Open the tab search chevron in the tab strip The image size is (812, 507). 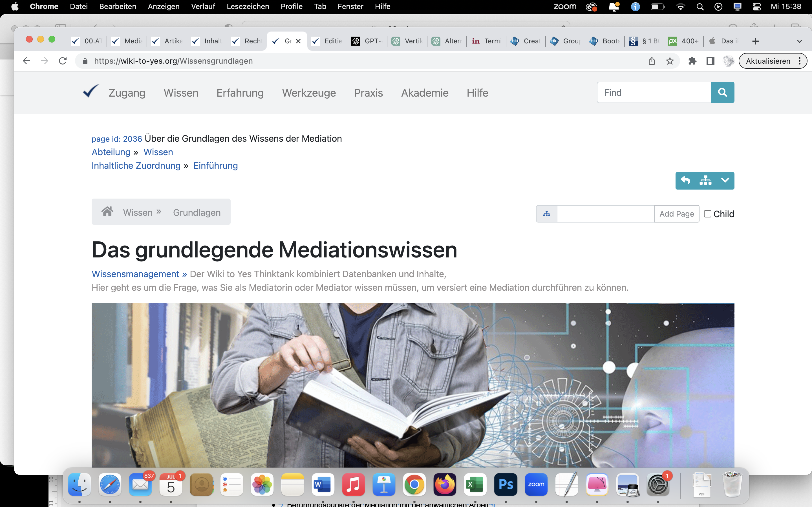[800, 41]
